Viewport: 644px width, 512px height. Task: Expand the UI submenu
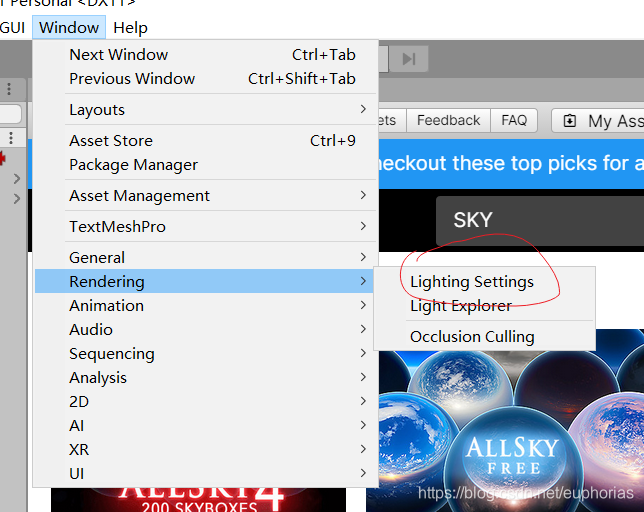[x=206, y=473]
